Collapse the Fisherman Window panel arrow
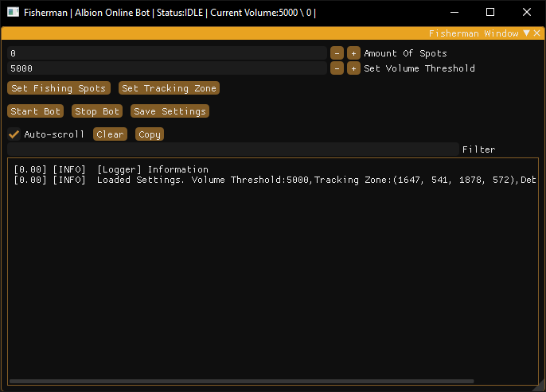 click(527, 33)
